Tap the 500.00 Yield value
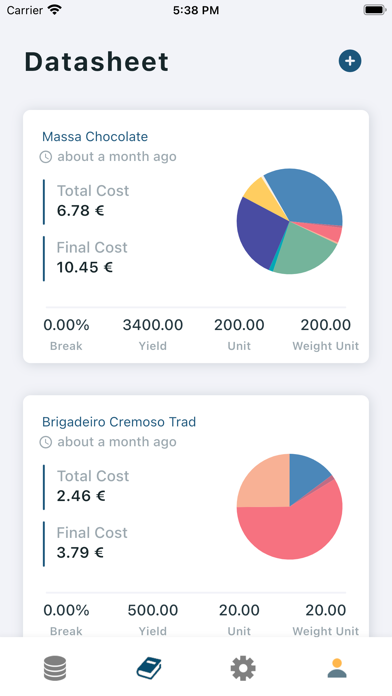This screenshot has width=392, height=696. (x=153, y=610)
